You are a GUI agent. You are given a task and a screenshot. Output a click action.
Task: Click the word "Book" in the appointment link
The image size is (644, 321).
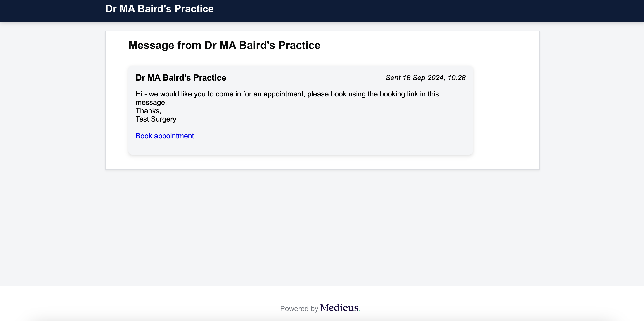coord(144,136)
